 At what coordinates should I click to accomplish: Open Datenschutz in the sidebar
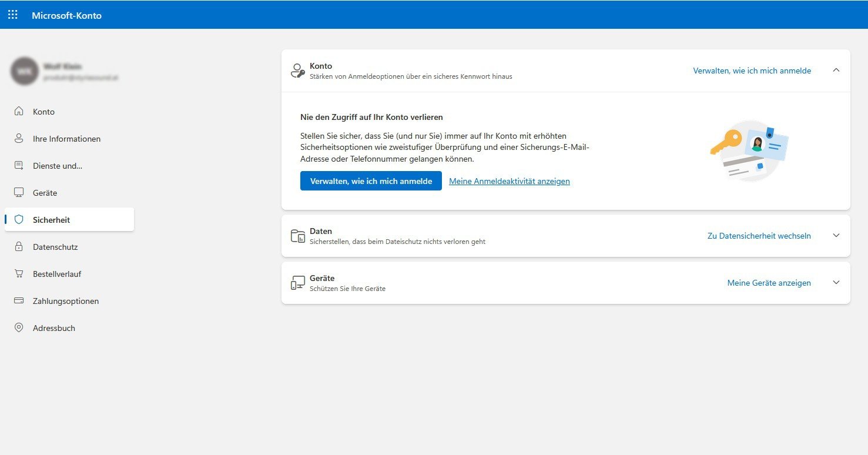coord(69,247)
